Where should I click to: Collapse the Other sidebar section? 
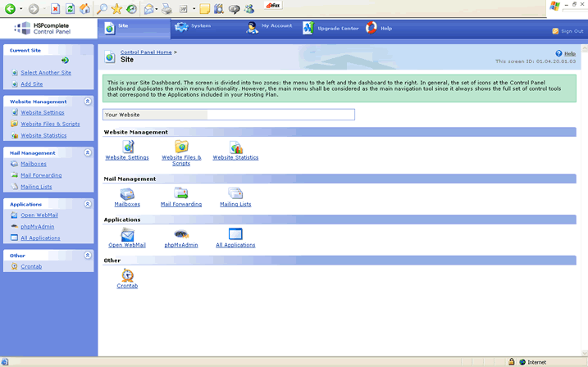(x=87, y=255)
